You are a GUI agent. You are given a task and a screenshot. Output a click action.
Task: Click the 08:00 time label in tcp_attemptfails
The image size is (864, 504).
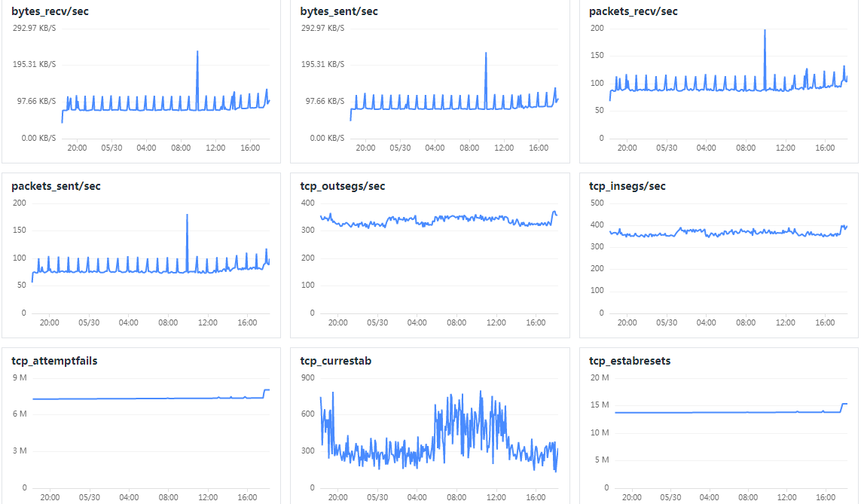(x=168, y=497)
